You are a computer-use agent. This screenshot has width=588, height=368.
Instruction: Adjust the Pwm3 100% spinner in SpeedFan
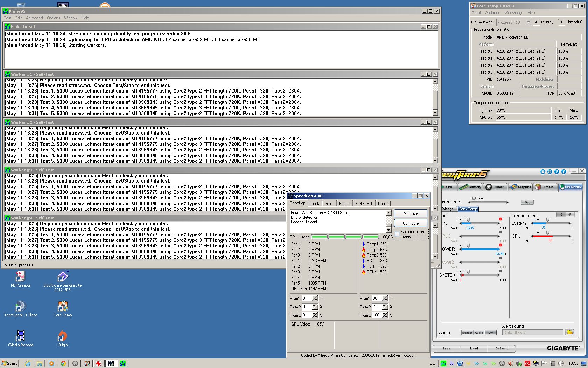coord(385,315)
